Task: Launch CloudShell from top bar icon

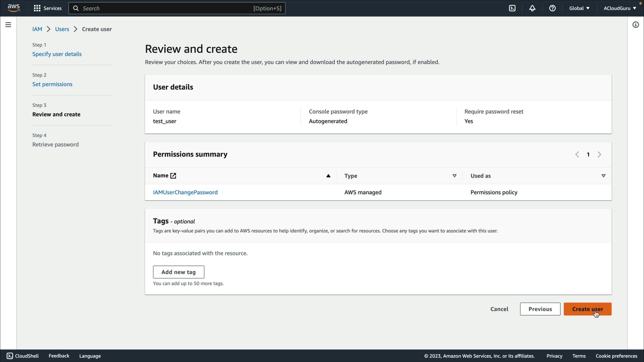Action: click(512, 8)
